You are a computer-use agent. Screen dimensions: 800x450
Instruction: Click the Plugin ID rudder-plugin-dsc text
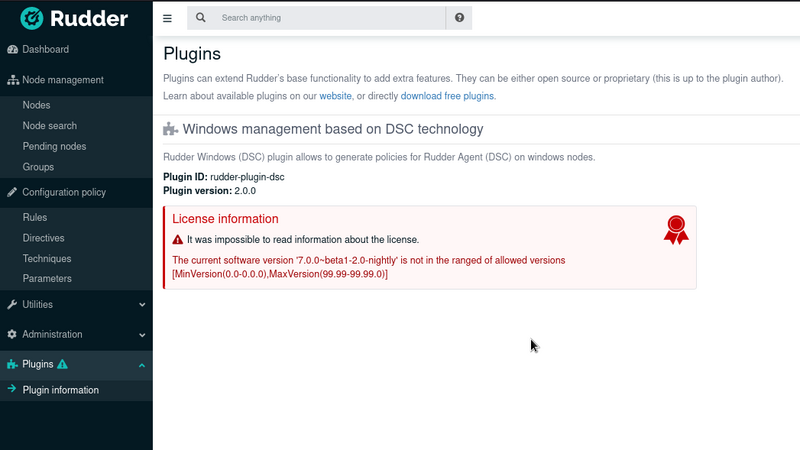[x=223, y=177]
